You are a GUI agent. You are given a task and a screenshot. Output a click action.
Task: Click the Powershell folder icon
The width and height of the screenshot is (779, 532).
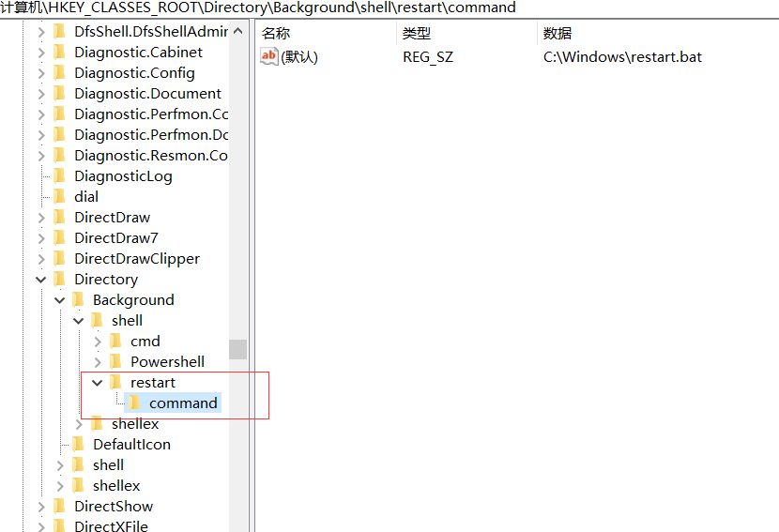(115, 361)
